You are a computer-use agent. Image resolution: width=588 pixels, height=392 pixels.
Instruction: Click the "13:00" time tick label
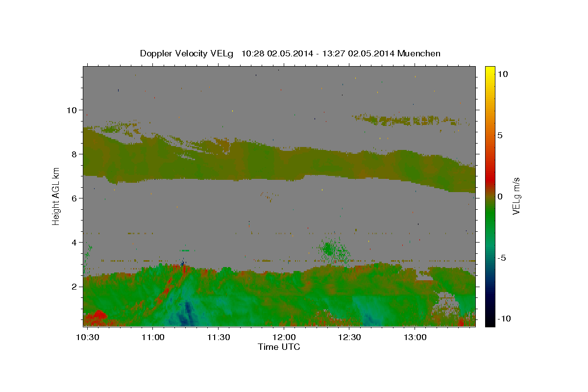point(415,338)
